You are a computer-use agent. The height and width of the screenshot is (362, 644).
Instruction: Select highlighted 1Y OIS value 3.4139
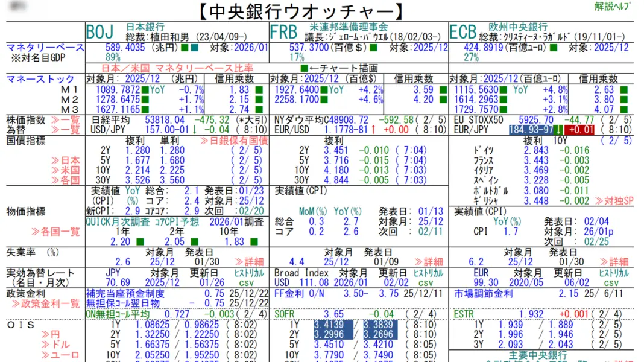point(333,325)
